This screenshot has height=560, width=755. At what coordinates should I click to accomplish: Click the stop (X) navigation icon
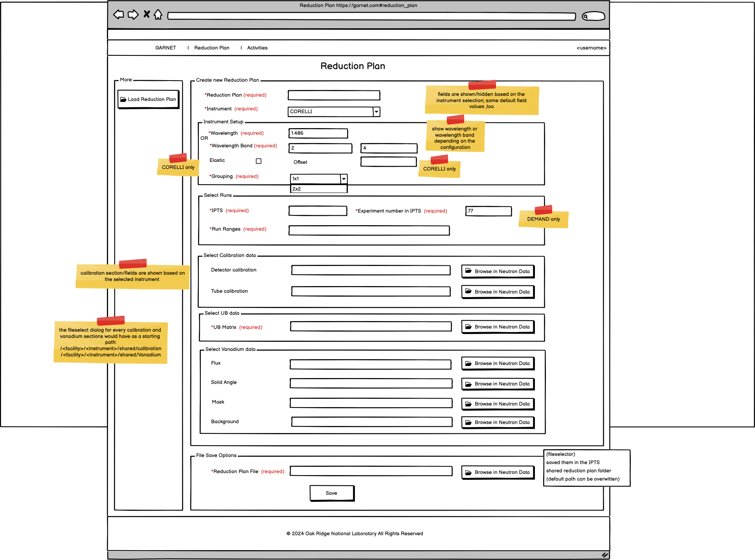click(146, 14)
